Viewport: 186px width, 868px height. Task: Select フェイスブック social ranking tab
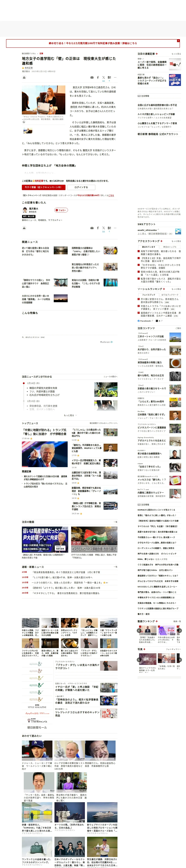tap(148, 295)
